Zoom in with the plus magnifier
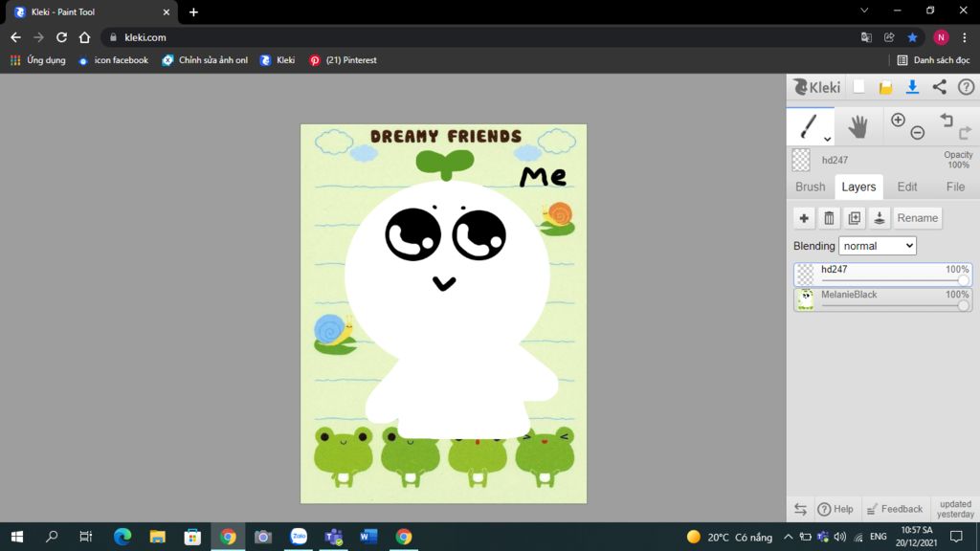The image size is (980, 551). pyautogui.click(x=898, y=120)
